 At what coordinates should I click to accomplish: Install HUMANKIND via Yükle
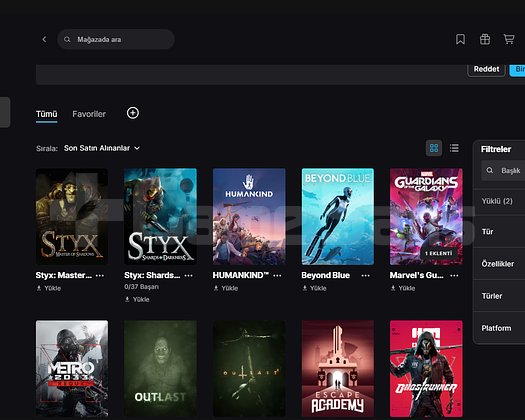(226, 288)
